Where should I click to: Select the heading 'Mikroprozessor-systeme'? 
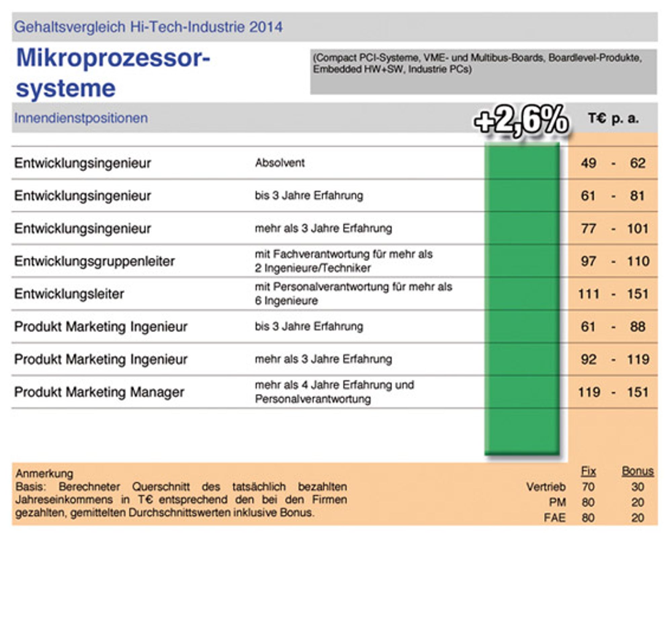point(113,73)
